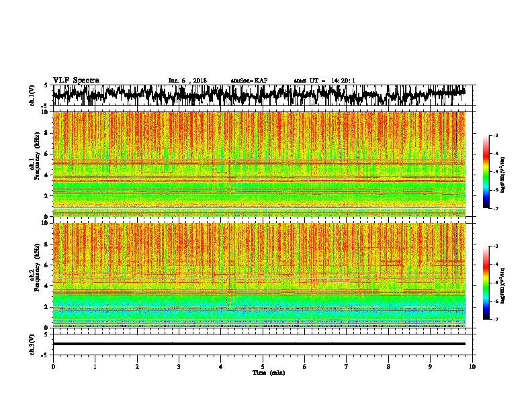Screen dimensions: 532x411
Task: Click the "6" kHz tick on ch.1 spectrogram
Action: (48, 154)
